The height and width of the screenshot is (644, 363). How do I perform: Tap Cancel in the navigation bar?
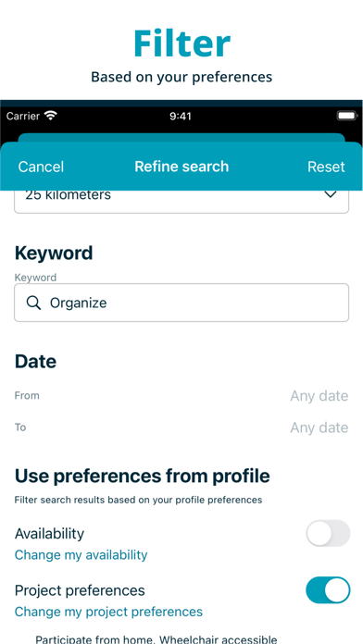pyautogui.click(x=41, y=167)
